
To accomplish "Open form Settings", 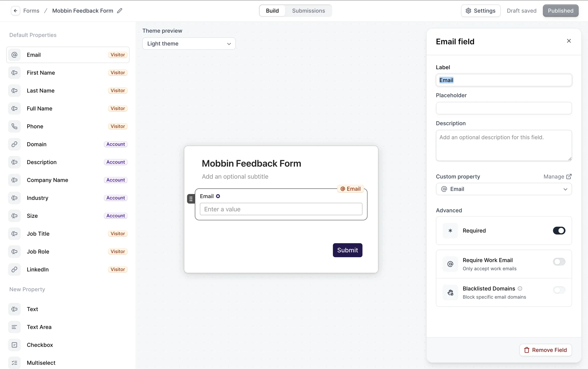I will pos(481,11).
